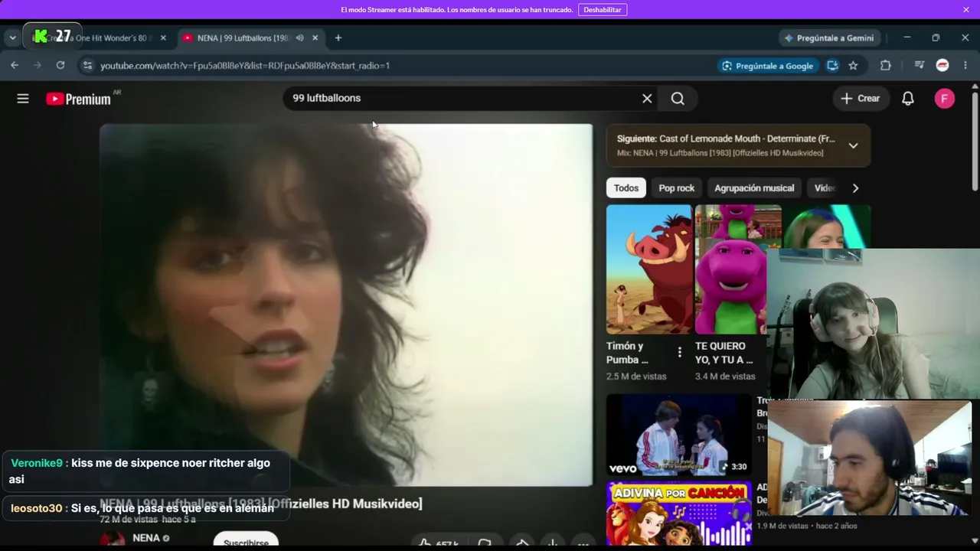
Task: Open the Timón y Pumba video thumbnail
Action: tap(648, 269)
